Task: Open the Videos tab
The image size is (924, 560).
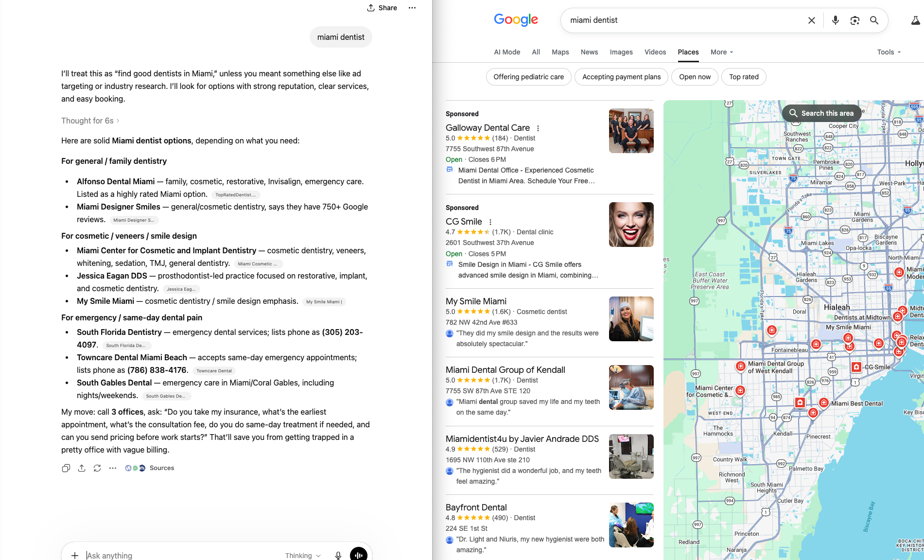Action: [655, 52]
